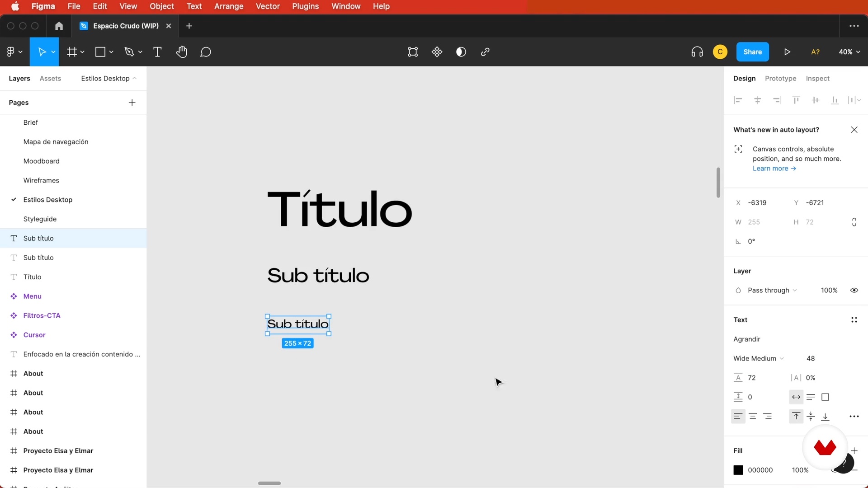868x488 pixels.
Task: Click the font size 48 field
Action: (x=811, y=359)
